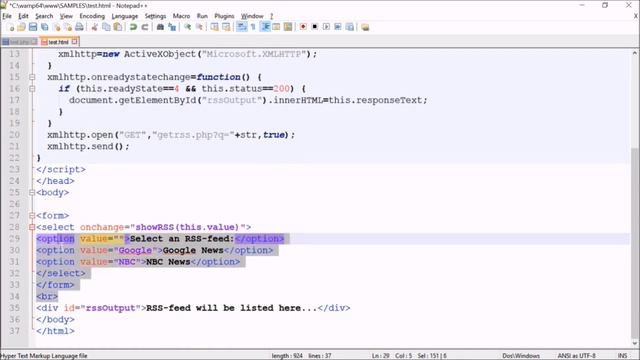640x360 pixels.
Task: Play back the recorded macro
Action: coord(326,27)
